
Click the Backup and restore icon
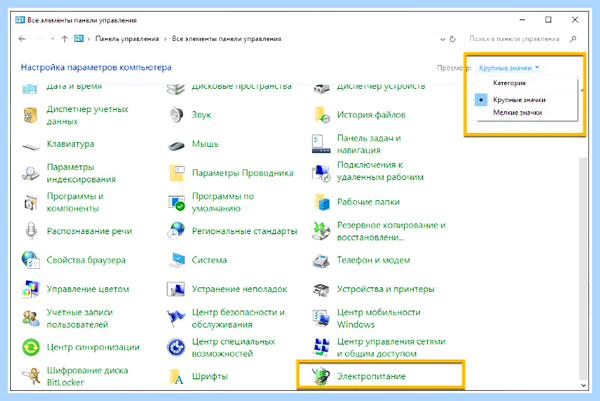[x=321, y=231]
